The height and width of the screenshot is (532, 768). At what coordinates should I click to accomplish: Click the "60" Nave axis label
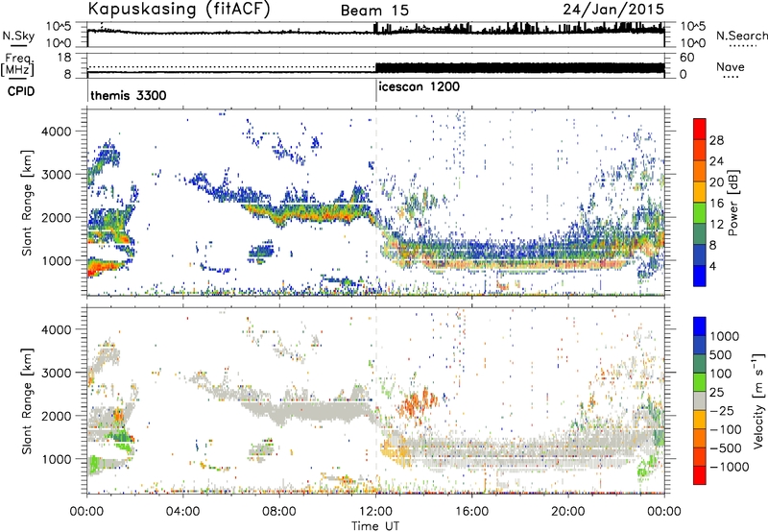click(686, 58)
